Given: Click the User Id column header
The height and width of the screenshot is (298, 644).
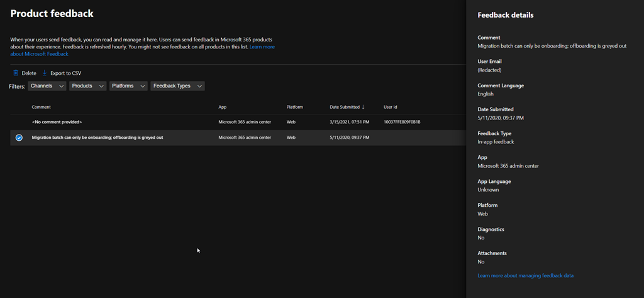Looking at the screenshot, I should 391,107.
